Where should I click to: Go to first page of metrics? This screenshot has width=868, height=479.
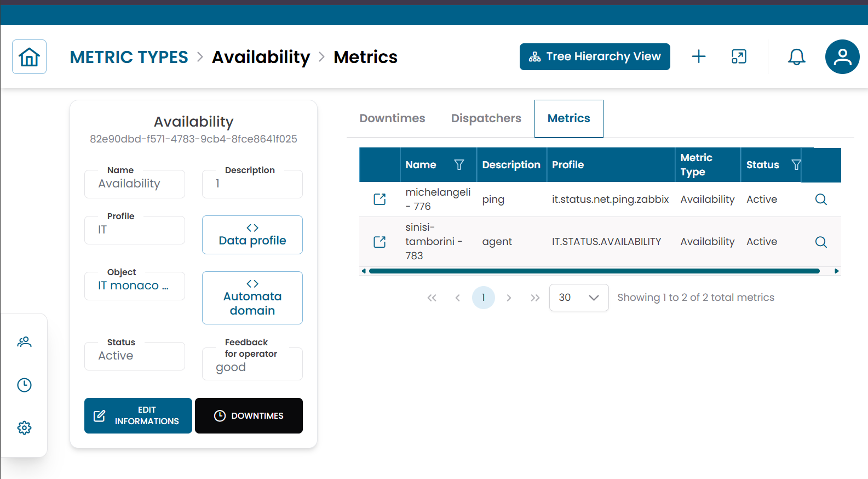coord(432,298)
